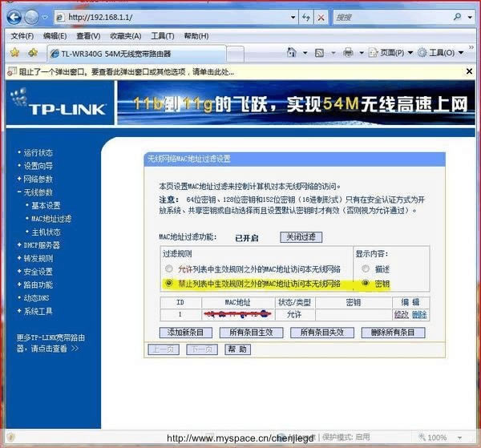Open the Home icon dropdown arrow
Viewport: 481px width, 448px height.
305,53
